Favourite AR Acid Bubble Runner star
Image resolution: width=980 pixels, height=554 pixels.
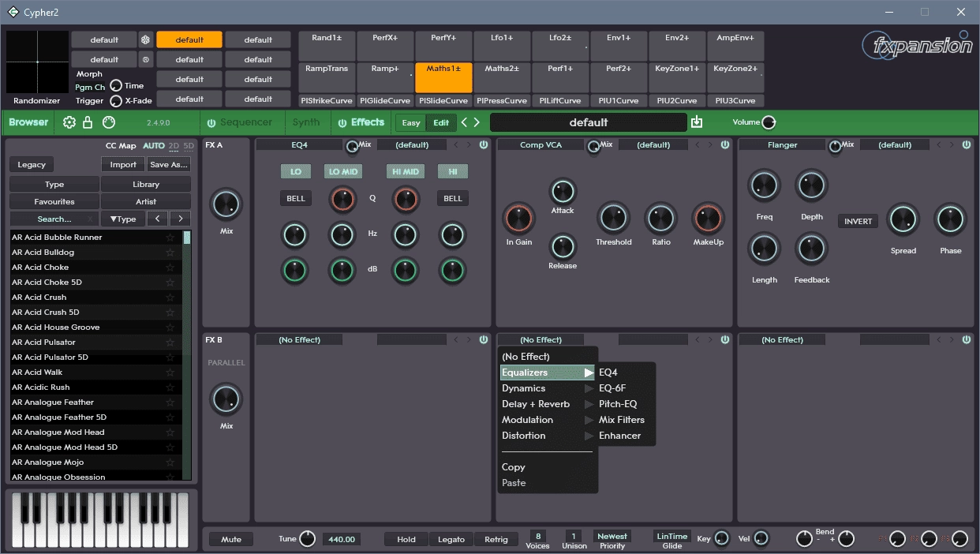[x=170, y=237]
